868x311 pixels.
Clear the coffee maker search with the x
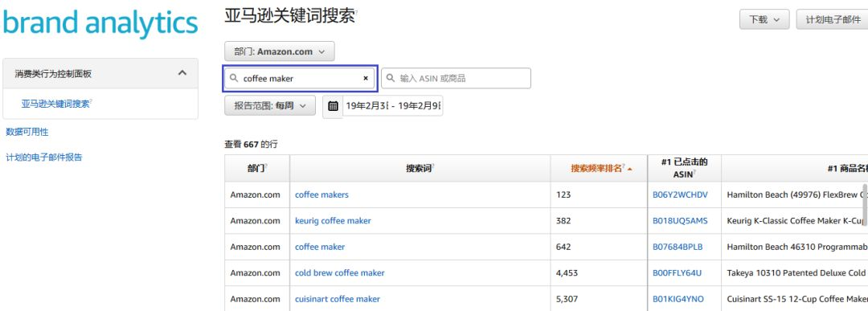click(x=366, y=79)
